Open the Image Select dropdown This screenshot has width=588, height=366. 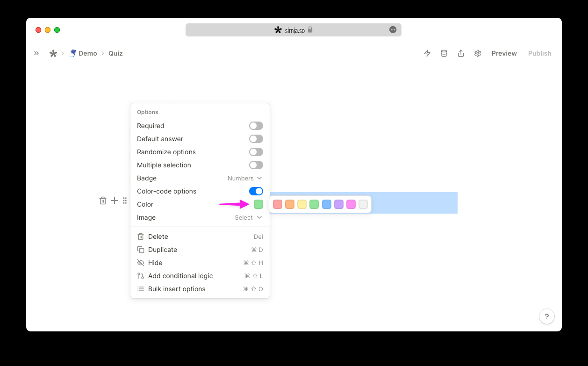click(249, 217)
